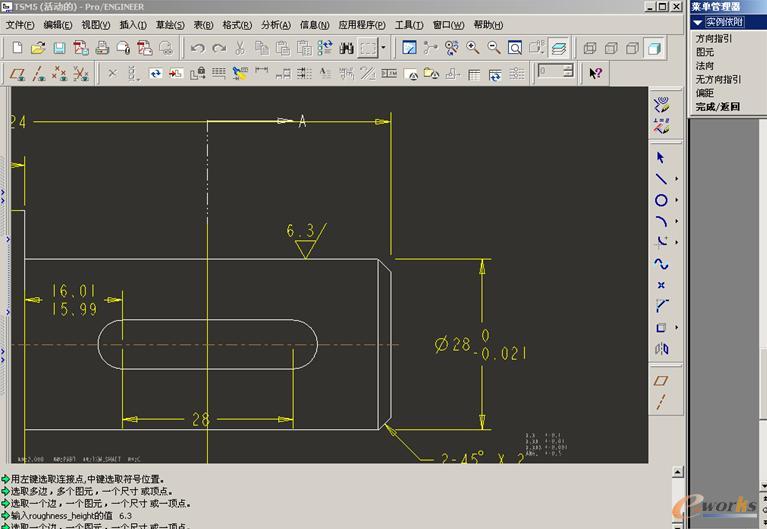The width and height of the screenshot is (767, 529).
Task: Select the arrow pointer tool in the sketch toolbar
Action: pyautogui.click(x=661, y=158)
